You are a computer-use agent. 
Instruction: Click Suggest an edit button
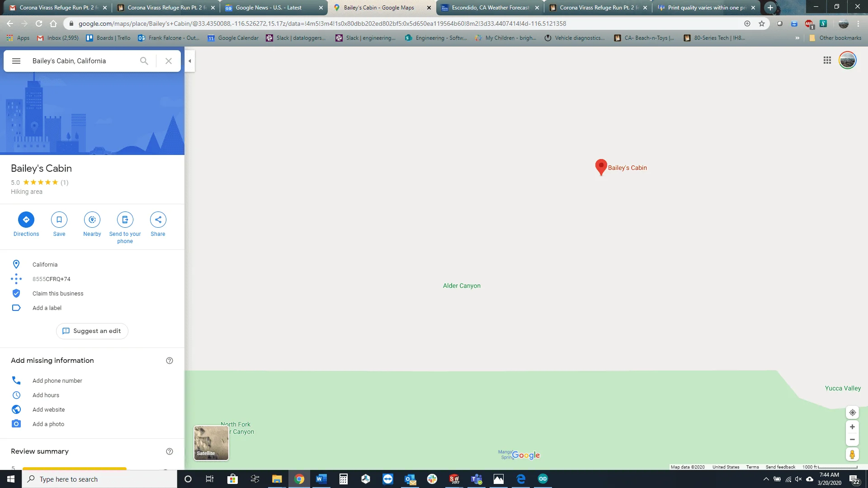point(92,331)
